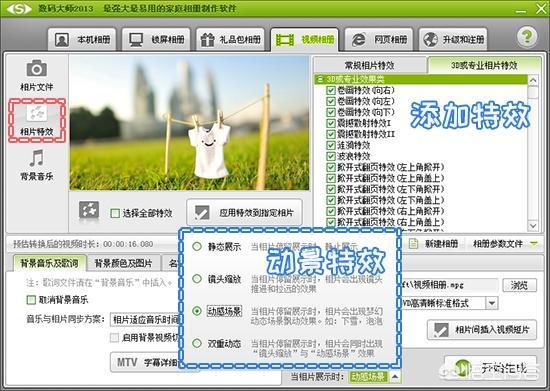Click the 新建相册 document icon
Viewport: 550px width, 391px height.
coord(414,244)
